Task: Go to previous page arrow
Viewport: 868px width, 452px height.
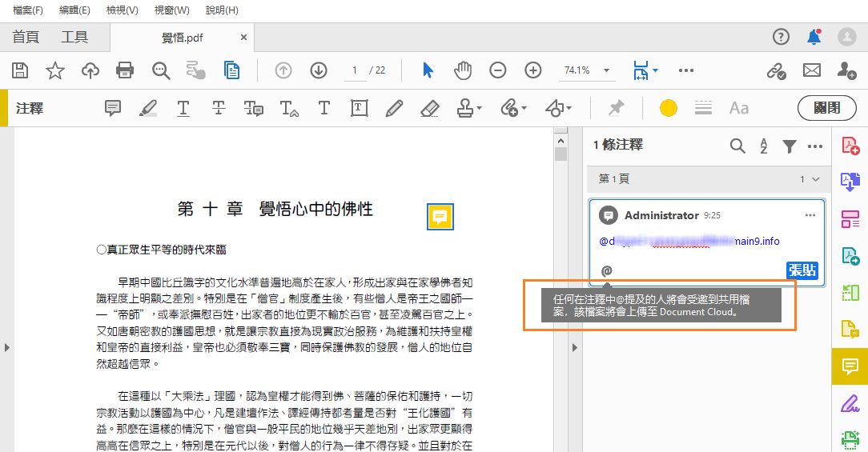Action: point(283,70)
